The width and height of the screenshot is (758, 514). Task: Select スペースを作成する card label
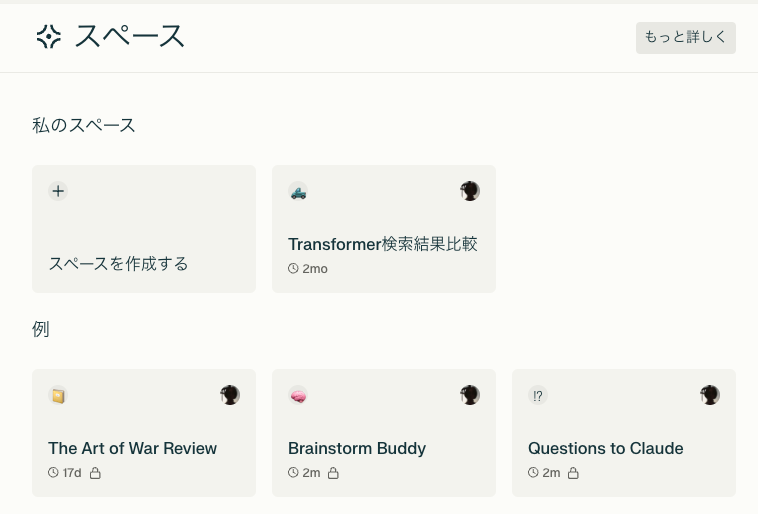coord(118,264)
